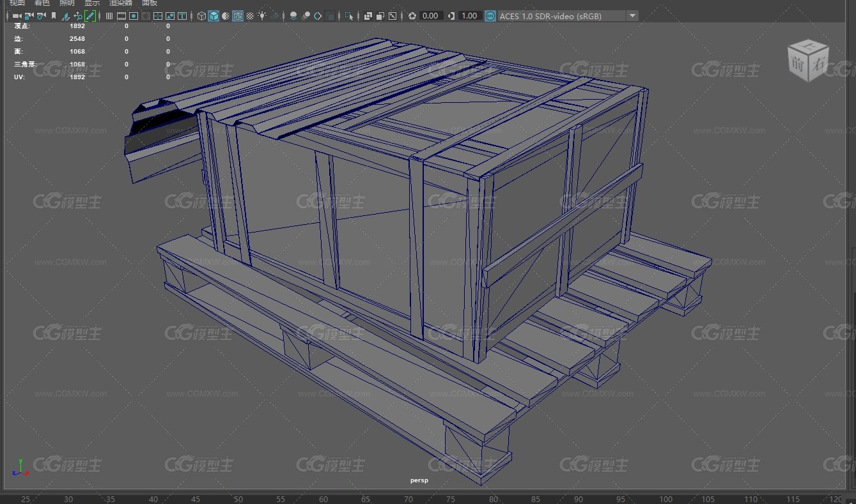Click frame 75 on the time slider
This screenshot has height=504, width=856.
(x=451, y=500)
